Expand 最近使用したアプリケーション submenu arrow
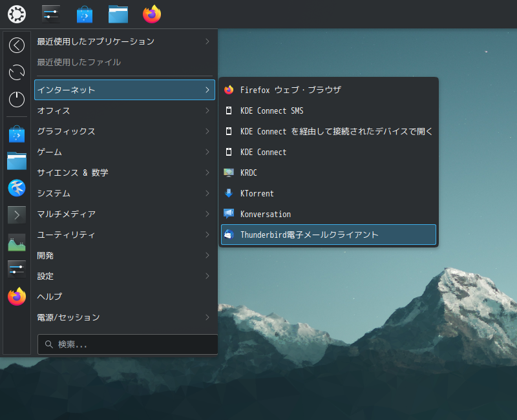Screen dimensions: 517x420 207,41
